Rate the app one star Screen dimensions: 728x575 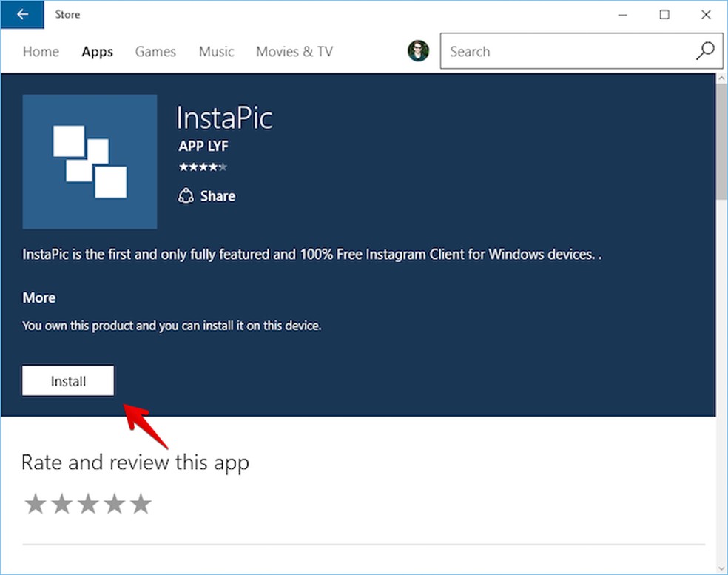[x=36, y=503]
